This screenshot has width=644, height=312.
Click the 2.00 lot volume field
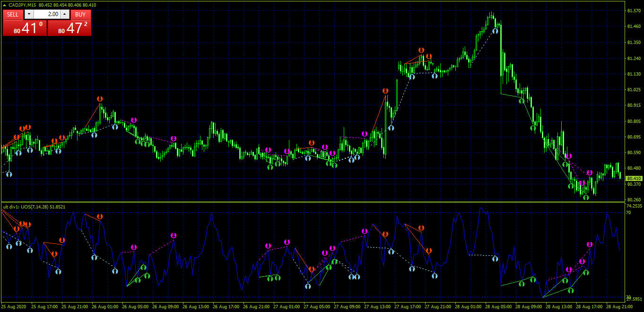pyautogui.click(x=47, y=14)
